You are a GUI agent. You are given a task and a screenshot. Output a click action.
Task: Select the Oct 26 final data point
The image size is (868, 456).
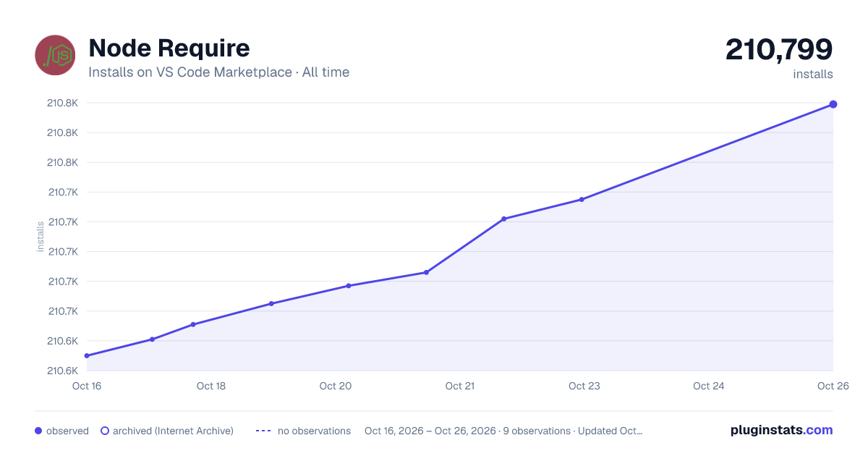pyautogui.click(x=833, y=104)
